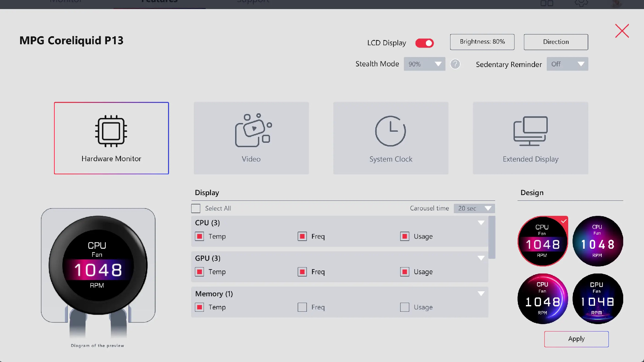Pick the digital font CPU Fan design

598,299
